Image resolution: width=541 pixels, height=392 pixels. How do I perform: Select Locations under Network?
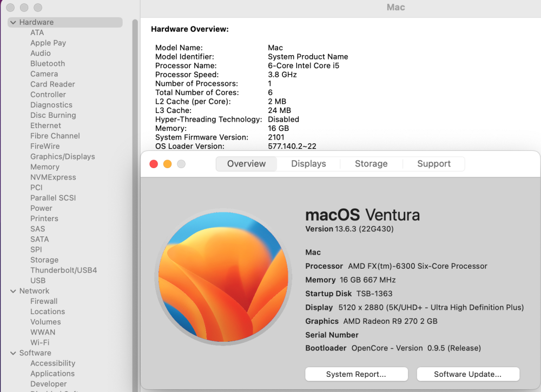click(48, 312)
